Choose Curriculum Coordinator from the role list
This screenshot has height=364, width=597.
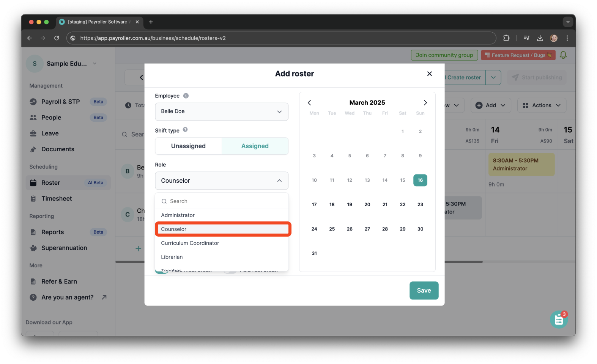[222, 243]
